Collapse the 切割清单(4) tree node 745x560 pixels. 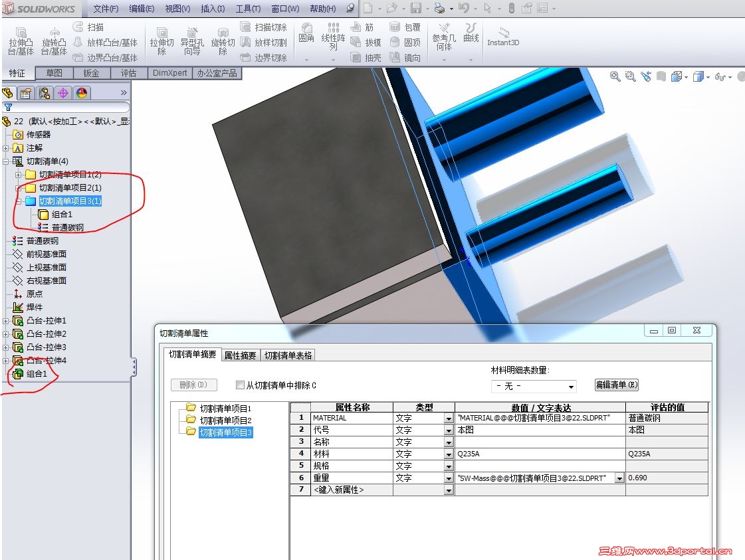[x=6, y=161]
